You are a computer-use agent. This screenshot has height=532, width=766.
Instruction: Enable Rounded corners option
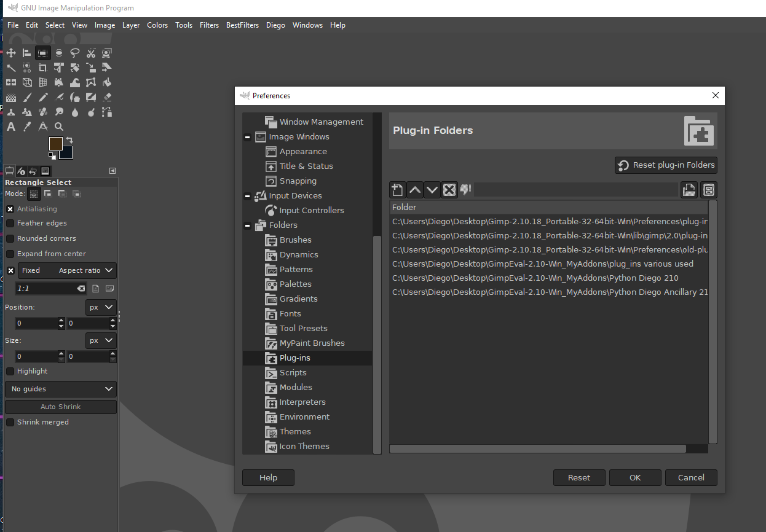tap(10, 238)
